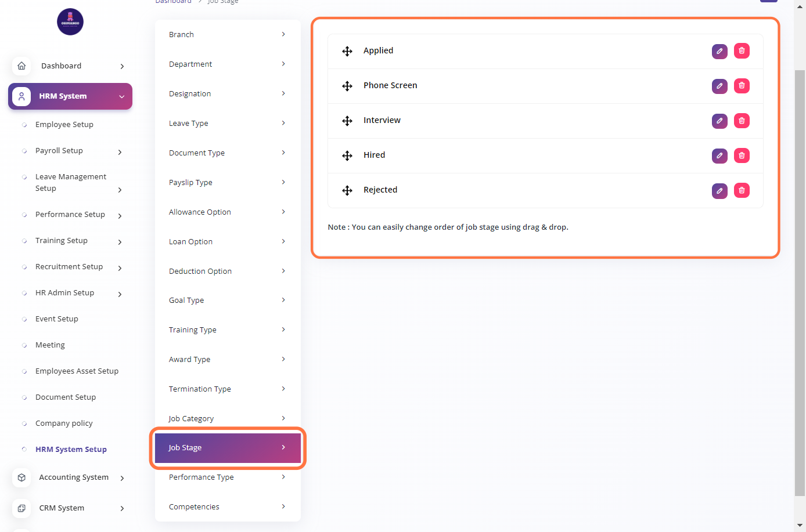
Task: Expand the Payroll Setup submenu arrow
Action: [x=120, y=152]
